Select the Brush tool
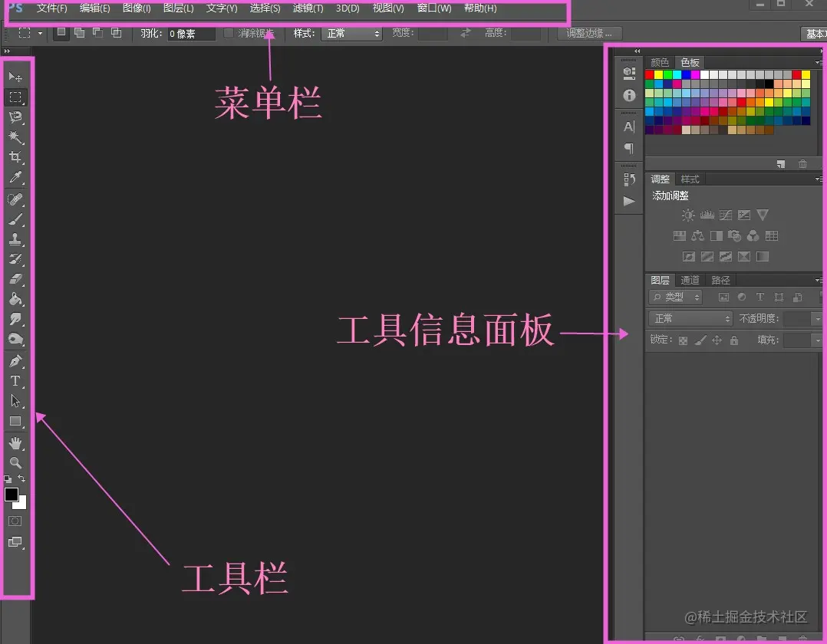Viewport: 827px width, 644px height. (15, 219)
